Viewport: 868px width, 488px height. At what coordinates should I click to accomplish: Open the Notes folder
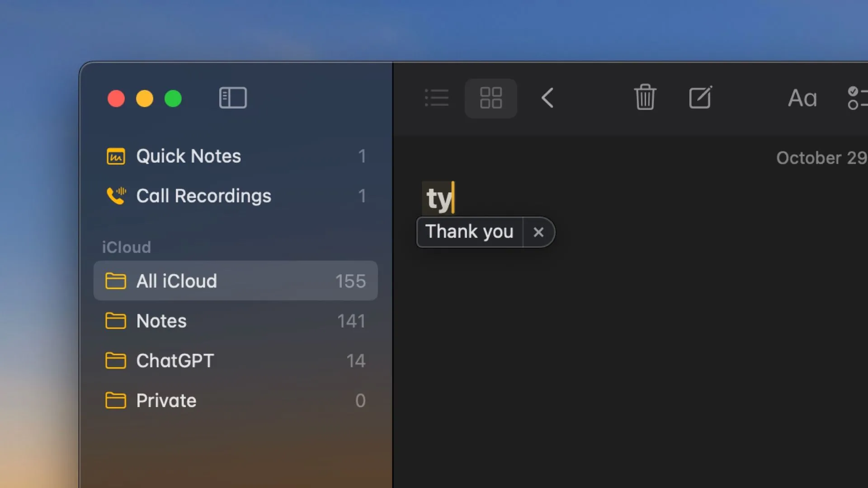click(x=236, y=321)
